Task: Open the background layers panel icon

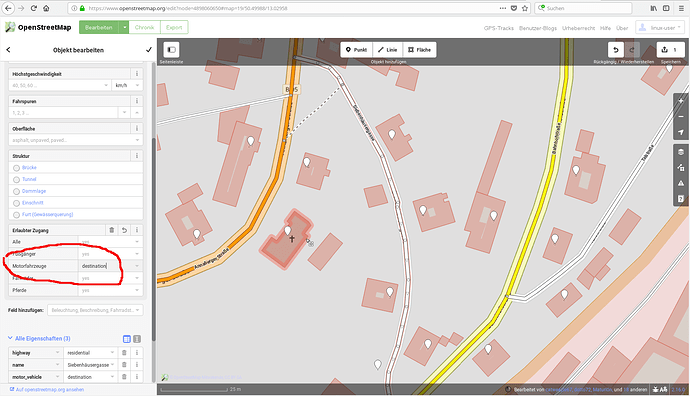Action: click(681, 152)
